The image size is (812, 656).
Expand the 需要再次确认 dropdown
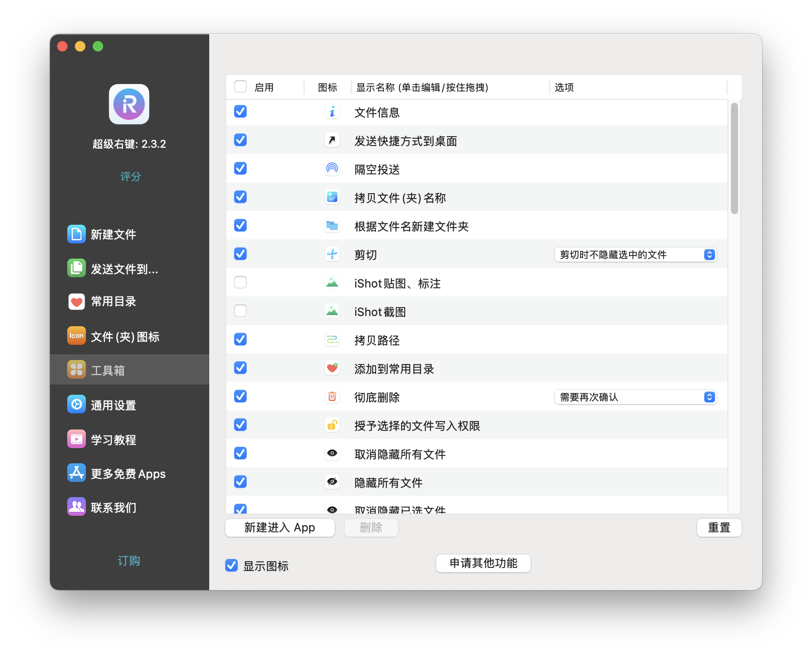pyautogui.click(x=635, y=397)
